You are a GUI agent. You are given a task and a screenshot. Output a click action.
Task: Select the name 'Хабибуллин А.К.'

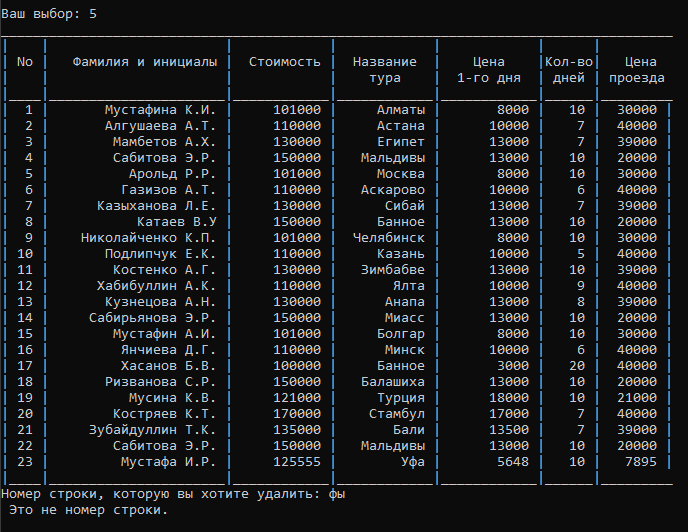click(157, 286)
